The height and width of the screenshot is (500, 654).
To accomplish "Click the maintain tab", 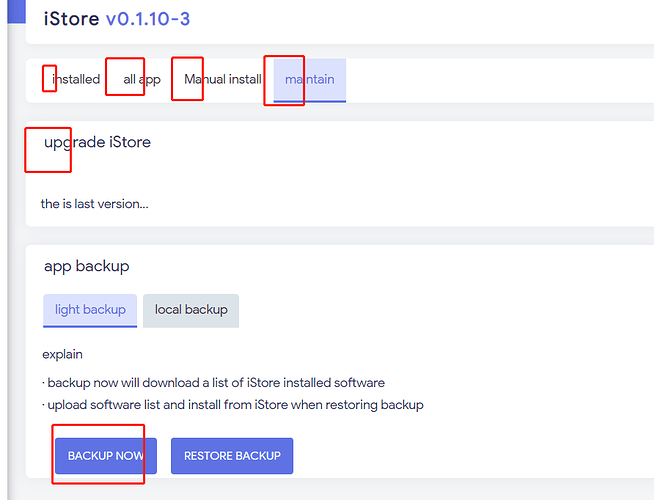I will coord(309,79).
